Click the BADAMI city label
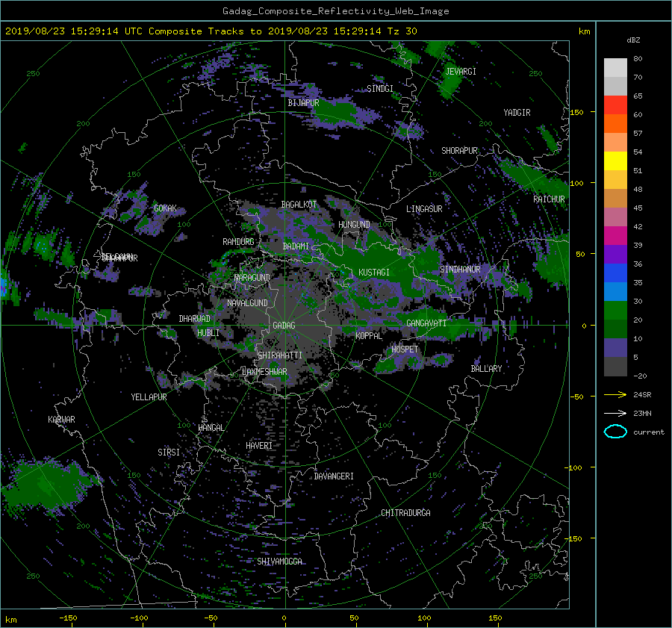 [296, 246]
